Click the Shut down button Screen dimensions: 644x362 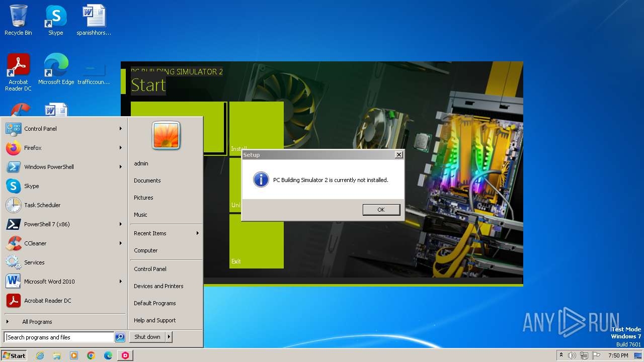[x=147, y=337]
